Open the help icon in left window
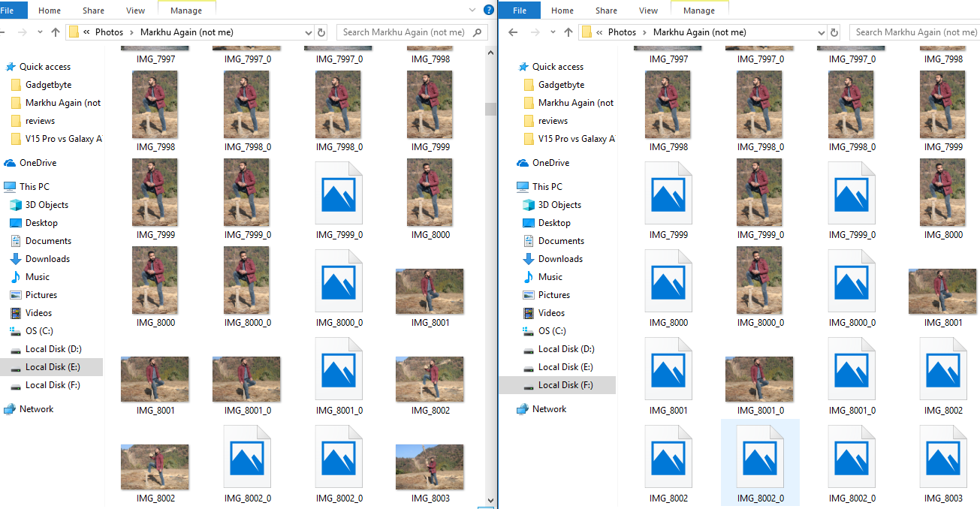Viewport: 980px width, 509px height. point(489,10)
